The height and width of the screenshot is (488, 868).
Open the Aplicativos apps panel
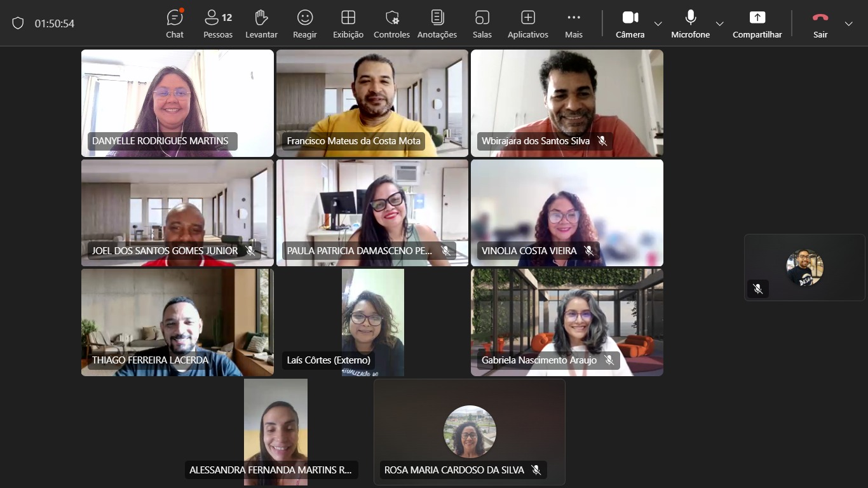tap(527, 24)
